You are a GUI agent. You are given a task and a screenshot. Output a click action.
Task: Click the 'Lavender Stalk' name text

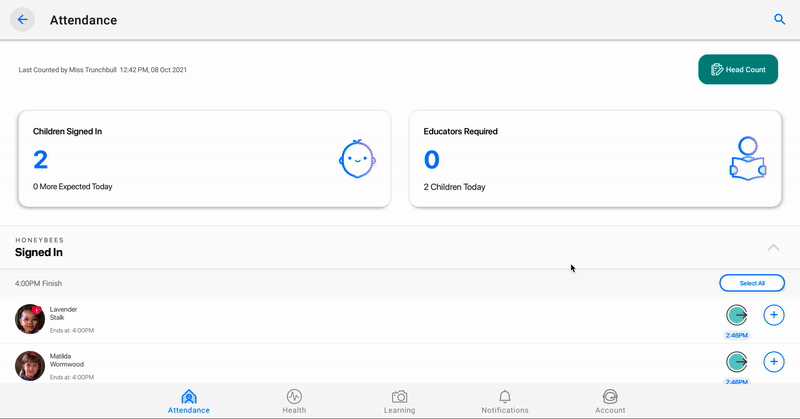(63, 313)
